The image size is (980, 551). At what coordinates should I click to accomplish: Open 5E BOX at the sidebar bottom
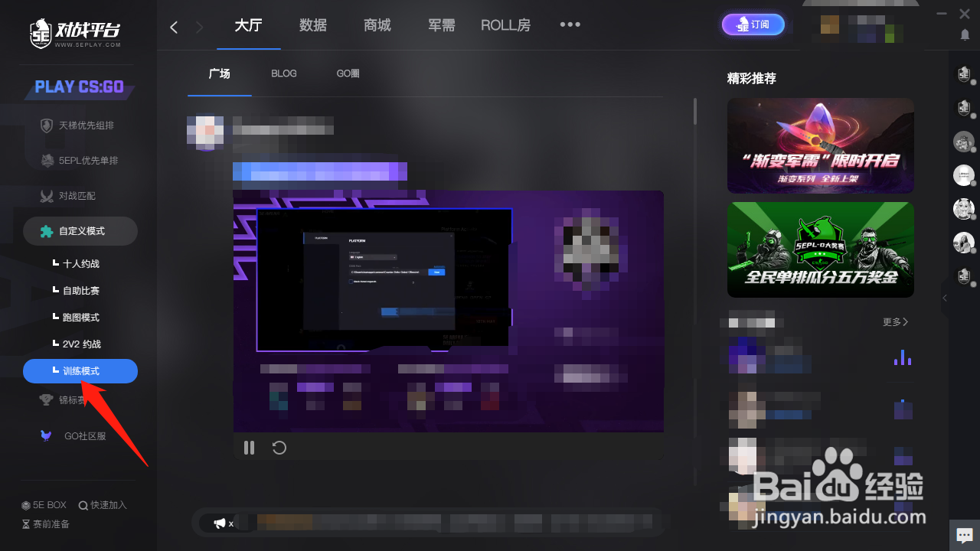[44, 505]
